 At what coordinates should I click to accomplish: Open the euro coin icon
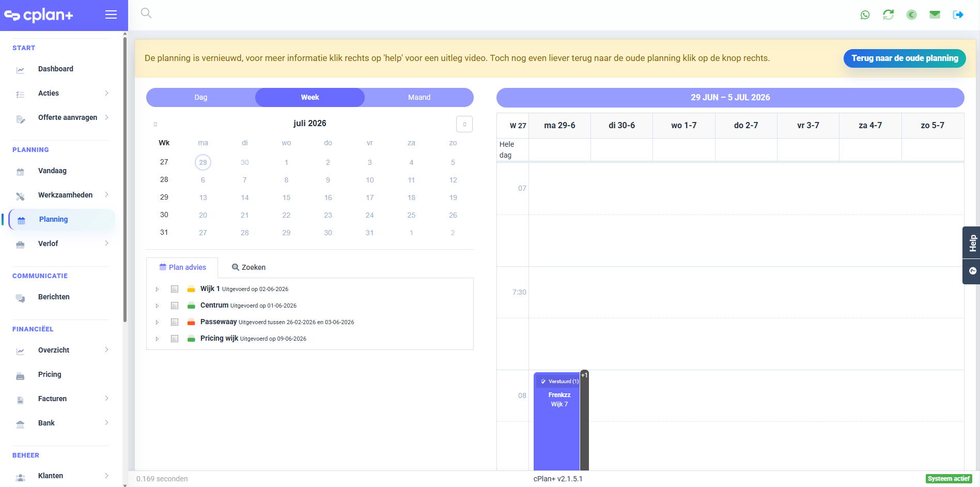click(x=912, y=15)
